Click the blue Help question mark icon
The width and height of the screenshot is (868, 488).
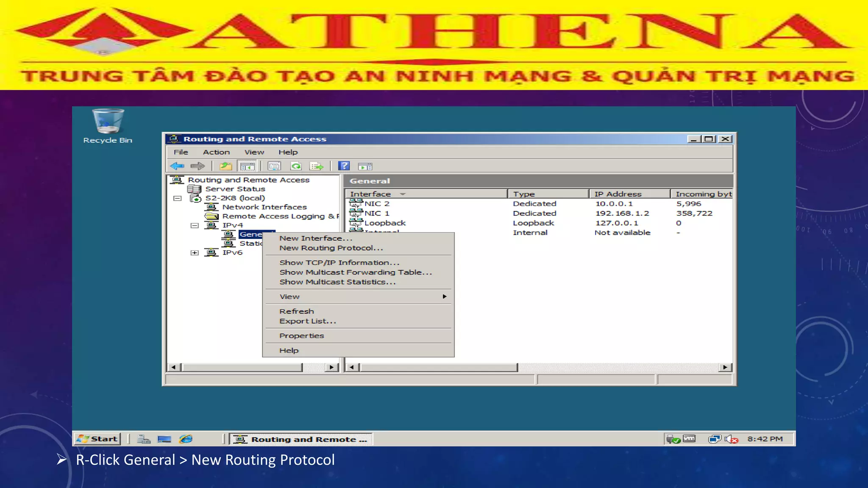coord(344,166)
